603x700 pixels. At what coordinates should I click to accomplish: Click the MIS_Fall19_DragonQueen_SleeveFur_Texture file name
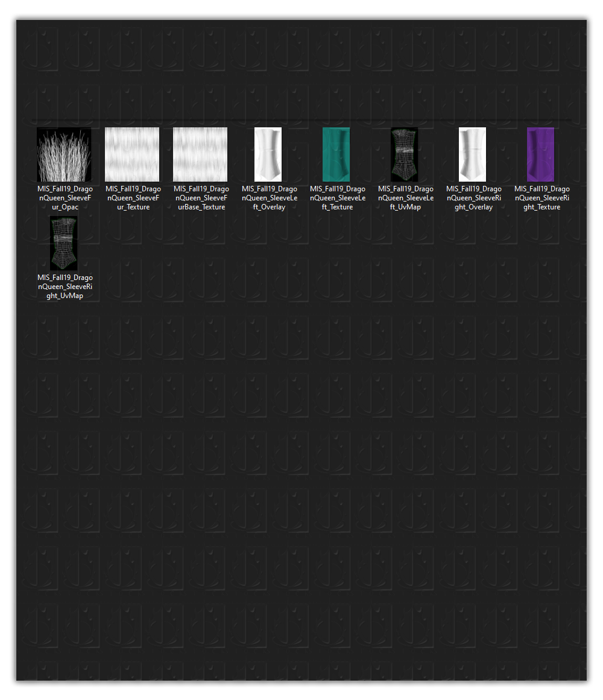[x=133, y=198]
